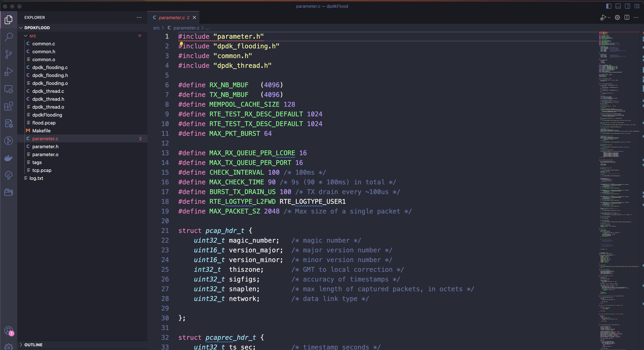Open dpdk_flooding.o file
Image resolution: width=644 pixels, height=350 pixels.
pyautogui.click(x=82, y=83)
